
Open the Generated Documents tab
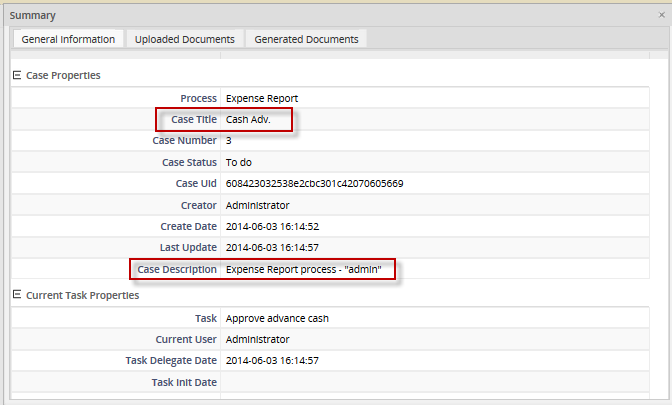click(x=306, y=39)
